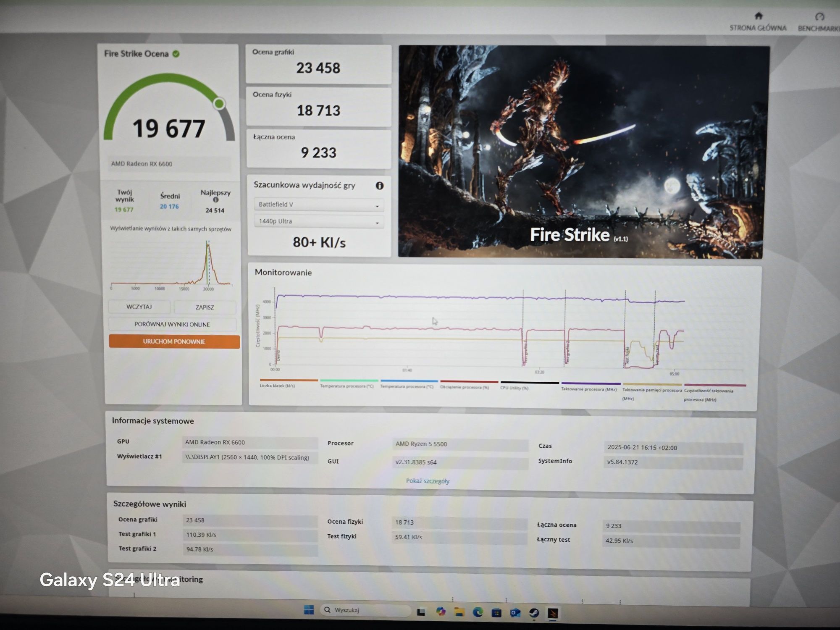Open the Windows Start menu

tap(309, 610)
